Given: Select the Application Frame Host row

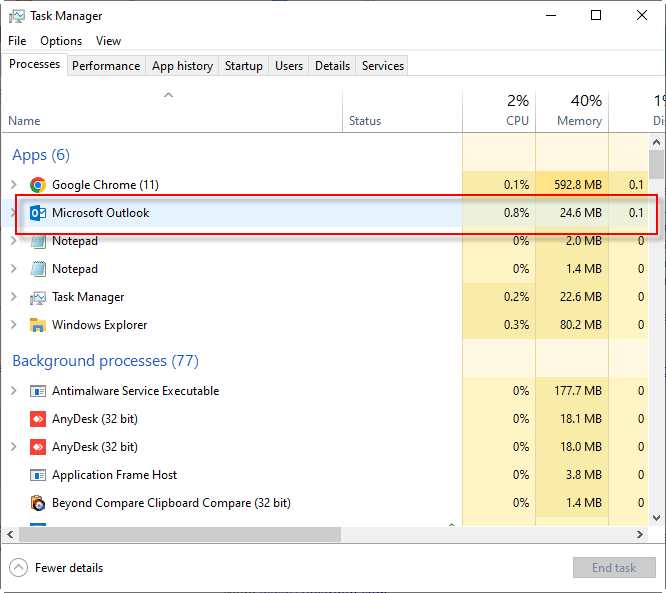Looking at the screenshot, I should coord(325,475).
